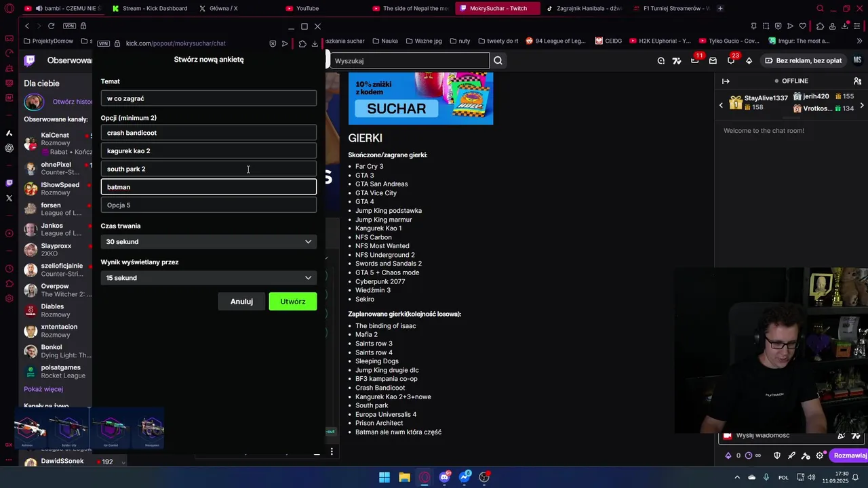
Task: Click Bez reklam, bez opłat button
Action: tap(803, 60)
